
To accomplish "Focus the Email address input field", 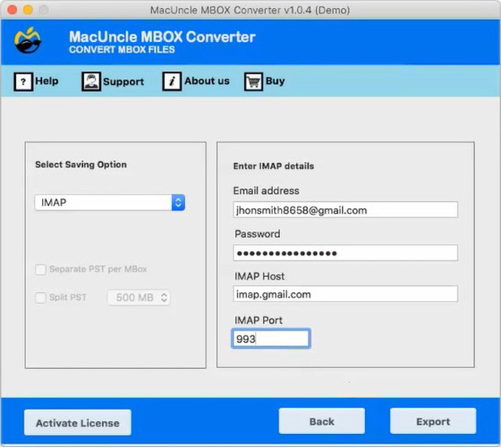I will coord(345,210).
